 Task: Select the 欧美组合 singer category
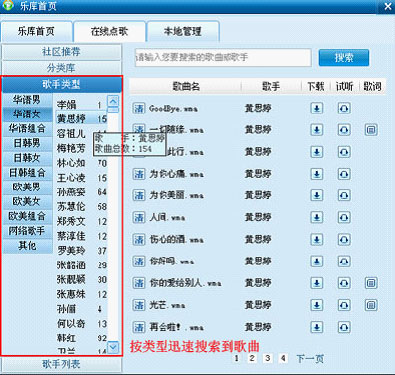coord(27,216)
